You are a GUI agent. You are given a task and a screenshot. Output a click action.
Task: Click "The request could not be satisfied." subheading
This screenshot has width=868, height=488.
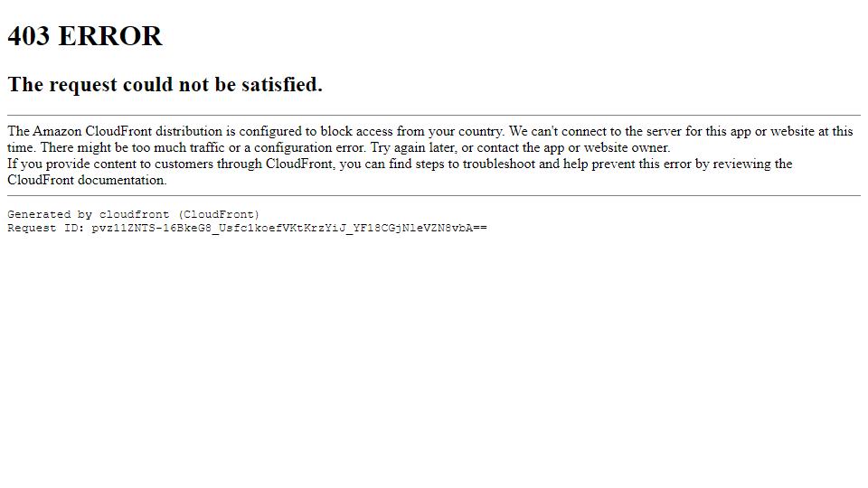point(165,85)
